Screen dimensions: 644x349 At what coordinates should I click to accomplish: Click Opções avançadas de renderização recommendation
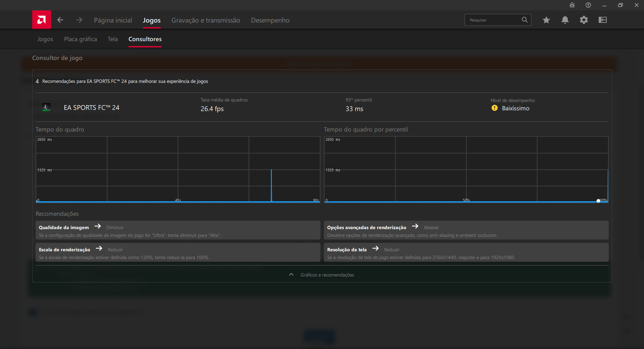tap(466, 230)
